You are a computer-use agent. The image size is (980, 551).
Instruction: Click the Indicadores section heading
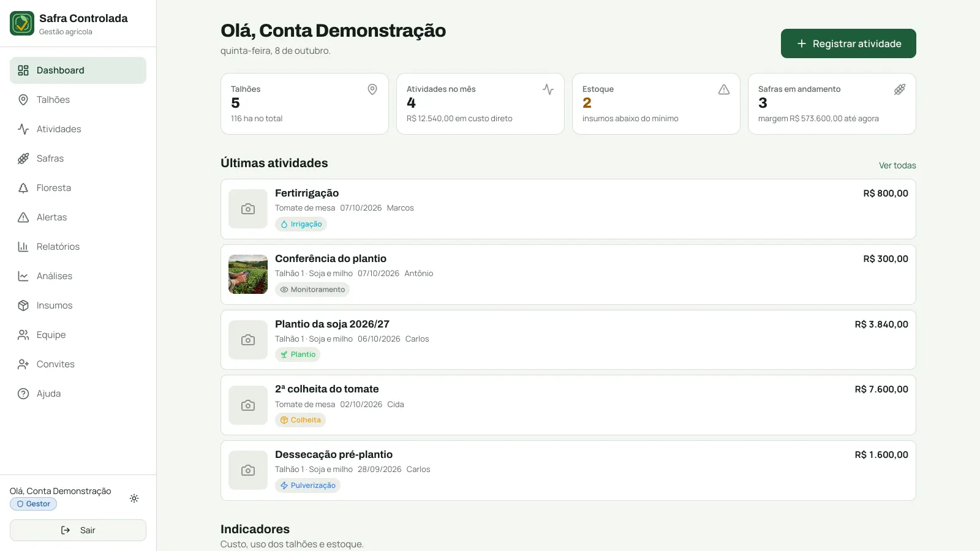tap(255, 529)
